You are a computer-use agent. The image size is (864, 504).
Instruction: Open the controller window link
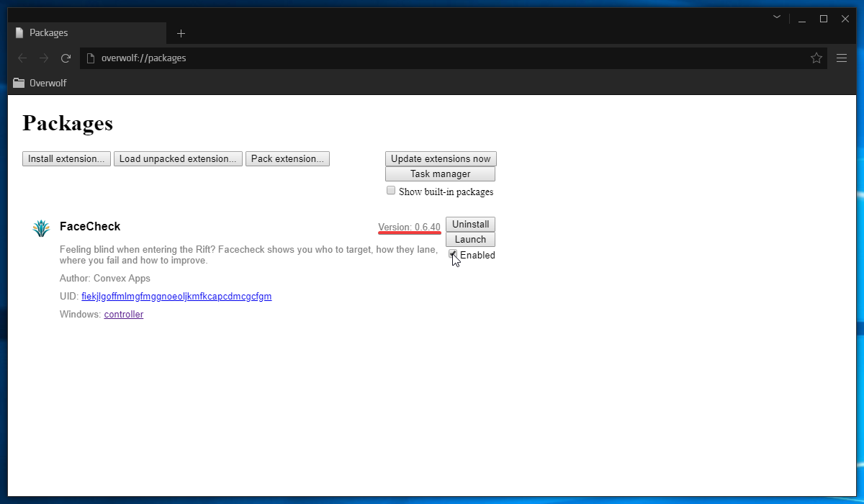point(124,315)
